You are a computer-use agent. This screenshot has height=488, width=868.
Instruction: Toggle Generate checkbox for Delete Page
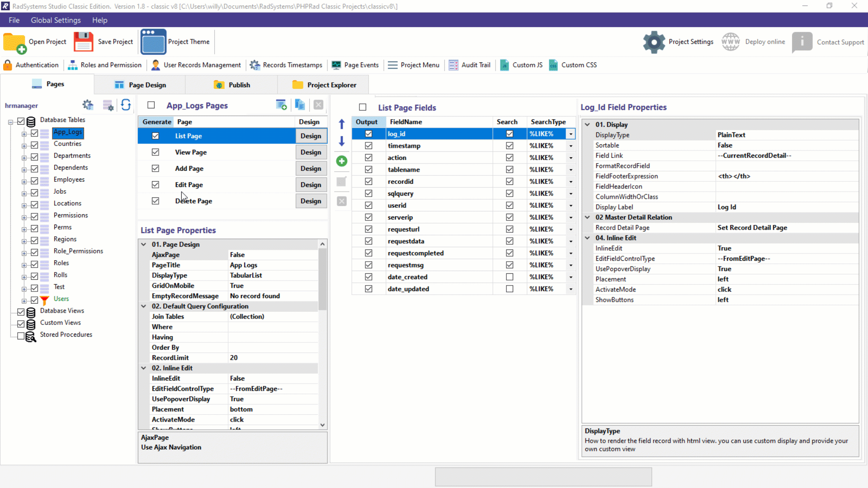point(156,201)
